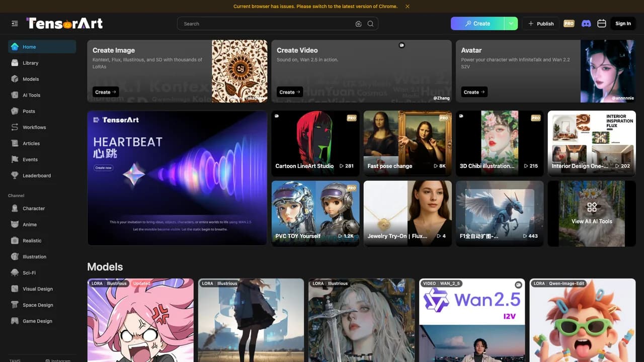The width and height of the screenshot is (644, 362).
Task: Select the Sci-Fi channel
Action: 42,273
